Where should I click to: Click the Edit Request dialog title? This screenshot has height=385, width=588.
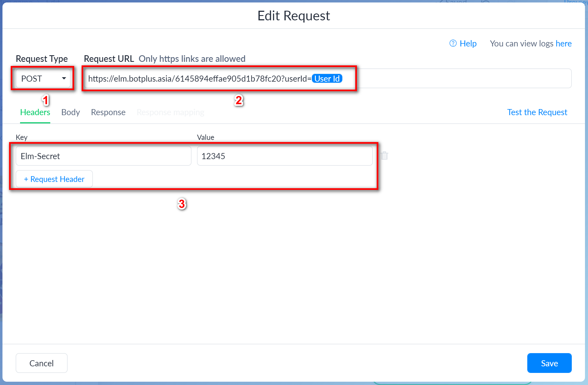293,16
